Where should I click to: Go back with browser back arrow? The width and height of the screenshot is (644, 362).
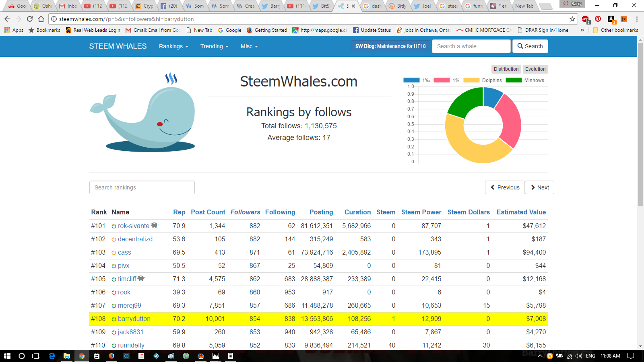click(x=7, y=19)
